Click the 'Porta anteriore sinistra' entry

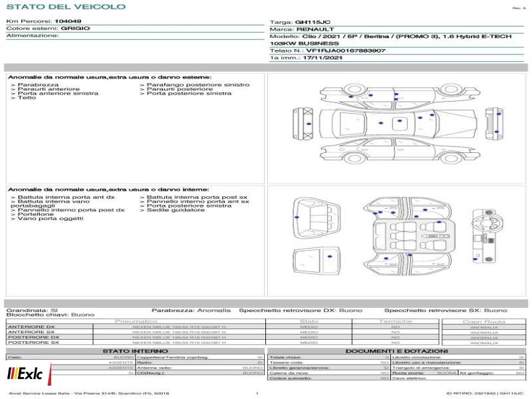pyautogui.click(x=58, y=93)
